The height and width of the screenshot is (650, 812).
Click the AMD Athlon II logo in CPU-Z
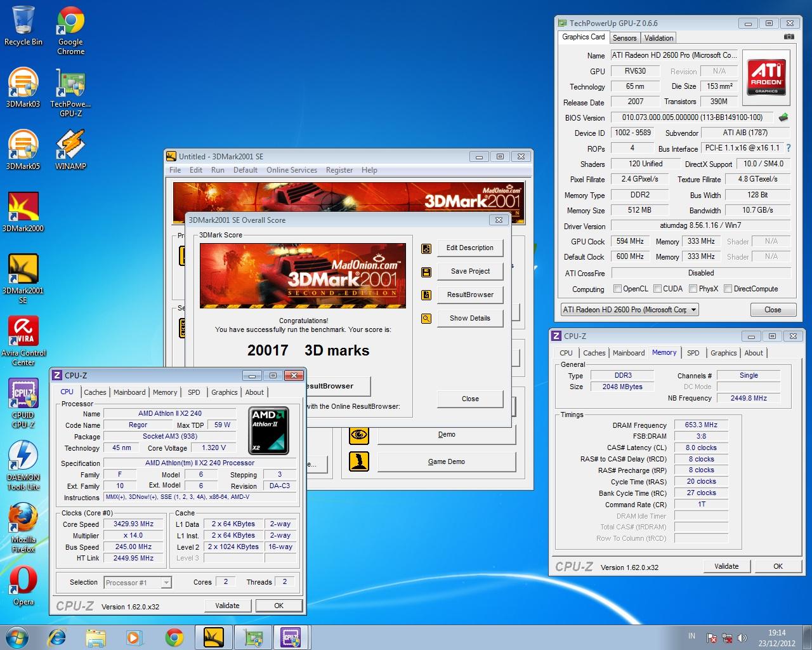click(x=269, y=430)
